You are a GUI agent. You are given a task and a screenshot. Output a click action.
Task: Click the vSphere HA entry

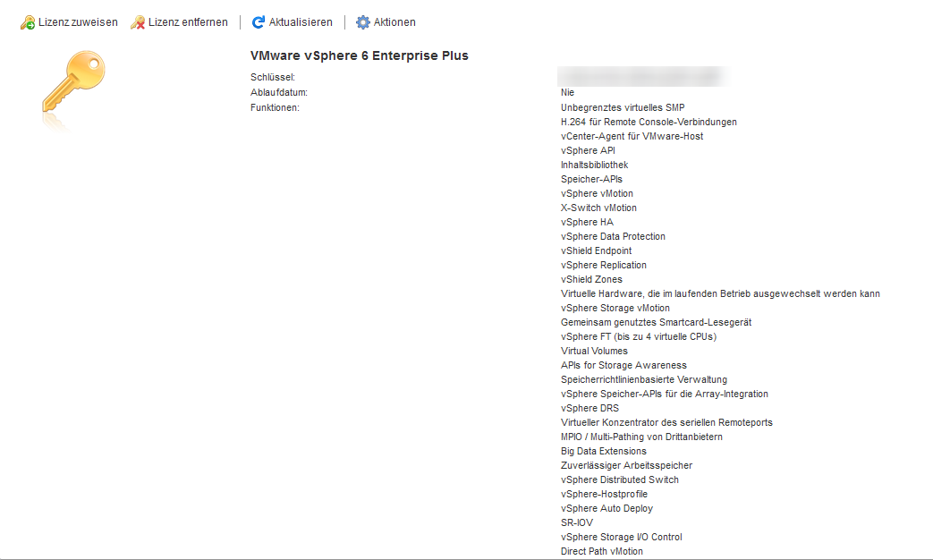click(x=587, y=222)
